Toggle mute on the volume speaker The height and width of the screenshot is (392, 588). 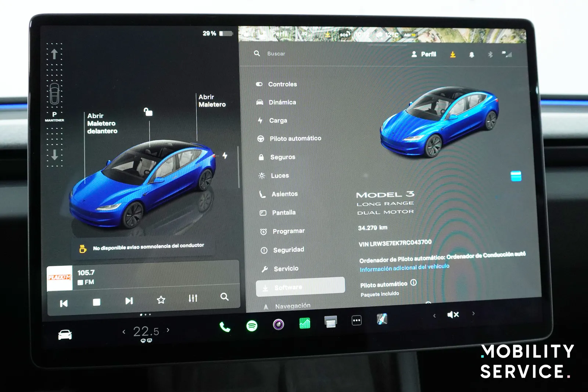point(453,314)
